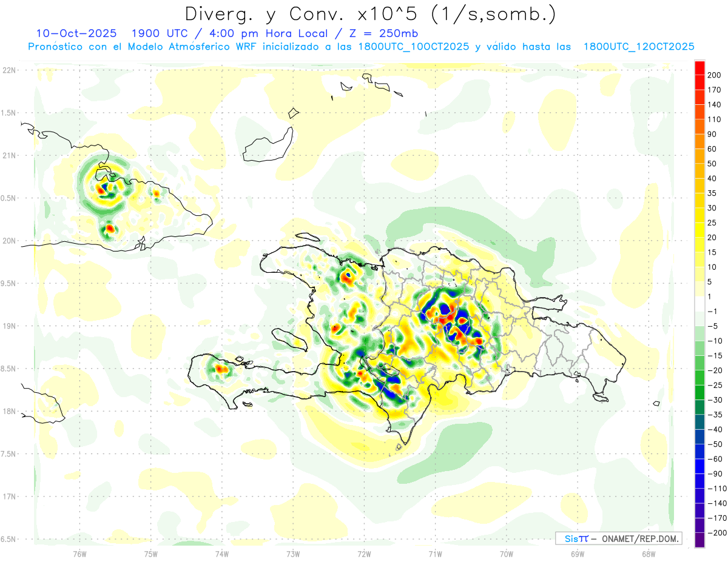Click the '76W' longitude label
The image size is (728, 562).
[x=79, y=554]
